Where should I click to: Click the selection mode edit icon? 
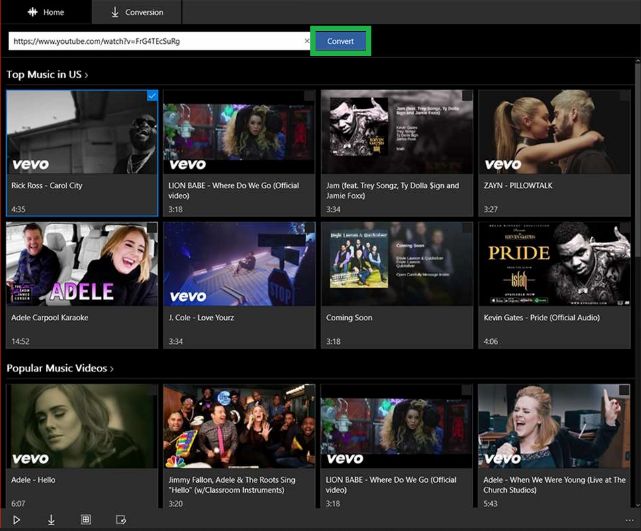coord(121,520)
